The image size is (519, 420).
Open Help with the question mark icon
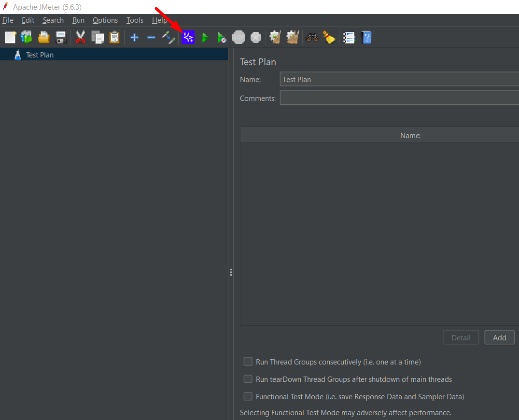(366, 37)
